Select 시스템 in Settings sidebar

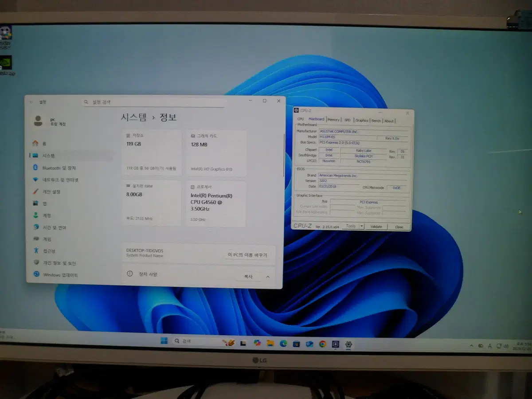click(70, 156)
